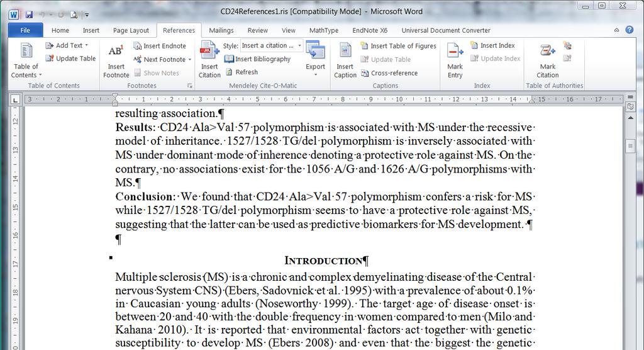Expand the Next Footnote dropdown arrow

tap(190, 60)
